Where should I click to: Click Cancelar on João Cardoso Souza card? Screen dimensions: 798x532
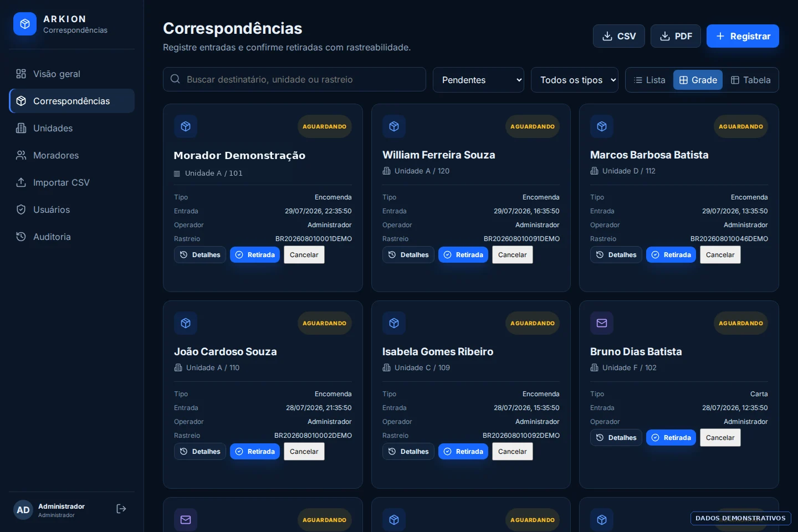pyautogui.click(x=304, y=452)
